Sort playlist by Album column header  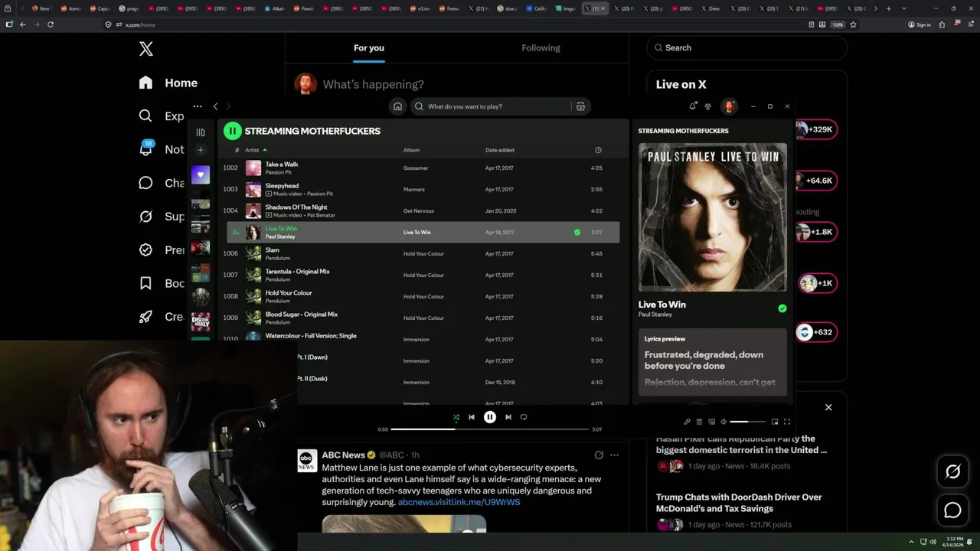click(x=411, y=150)
